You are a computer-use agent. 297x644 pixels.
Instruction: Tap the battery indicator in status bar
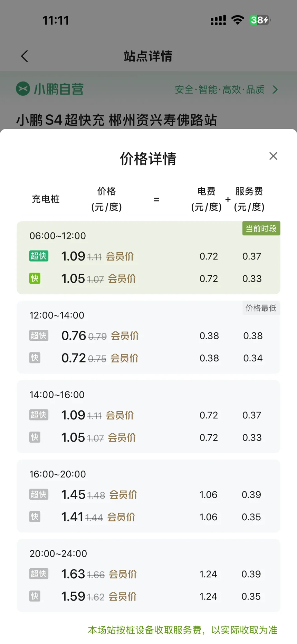[x=260, y=20]
